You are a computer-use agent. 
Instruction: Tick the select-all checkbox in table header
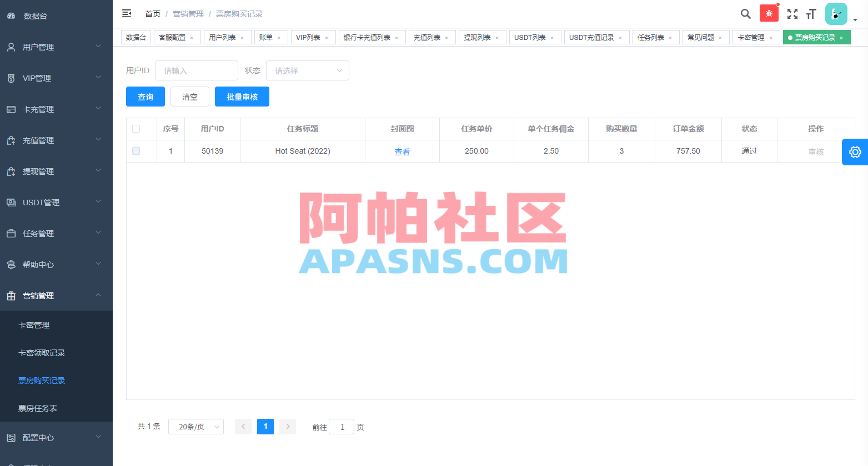tap(136, 129)
